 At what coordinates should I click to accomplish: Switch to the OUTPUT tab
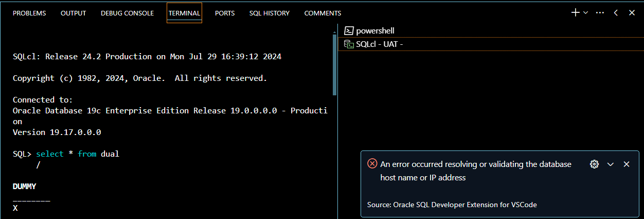coord(74,13)
